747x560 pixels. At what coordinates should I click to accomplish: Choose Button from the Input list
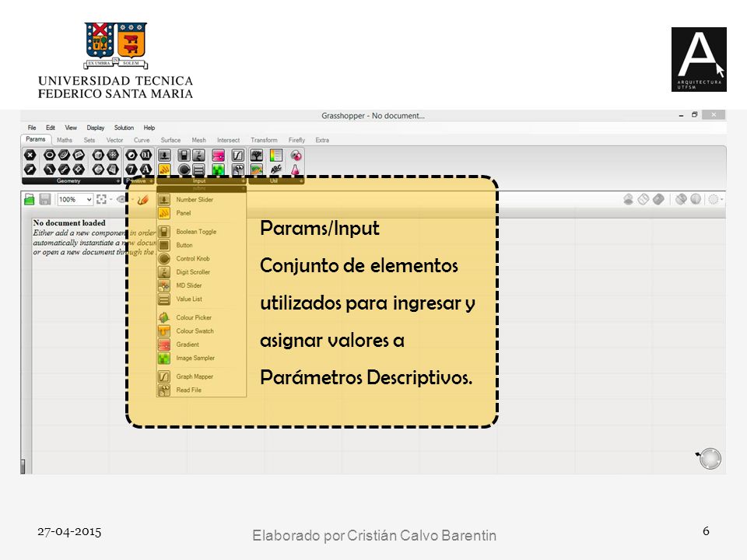coord(202,245)
